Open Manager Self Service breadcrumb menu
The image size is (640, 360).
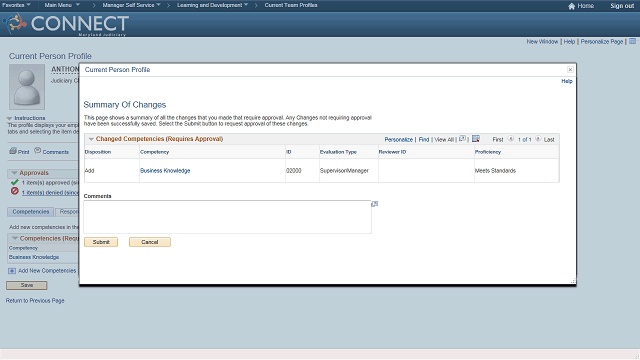click(131, 5)
